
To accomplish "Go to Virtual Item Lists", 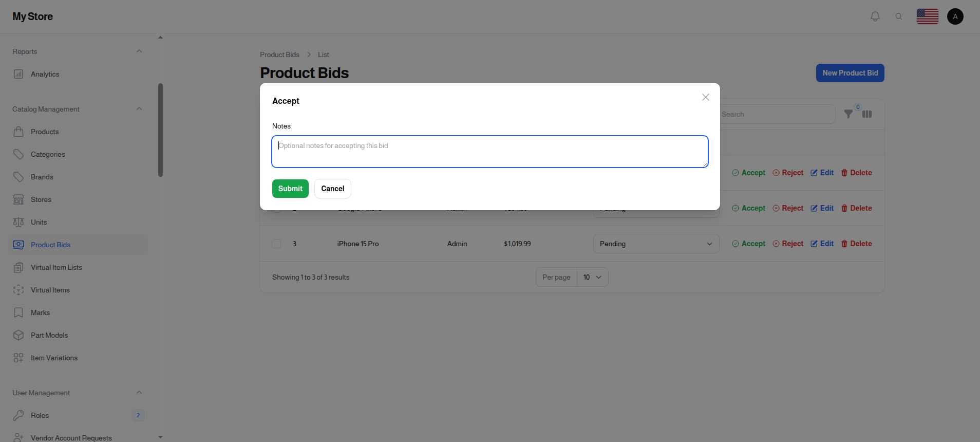I will point(56,267).
